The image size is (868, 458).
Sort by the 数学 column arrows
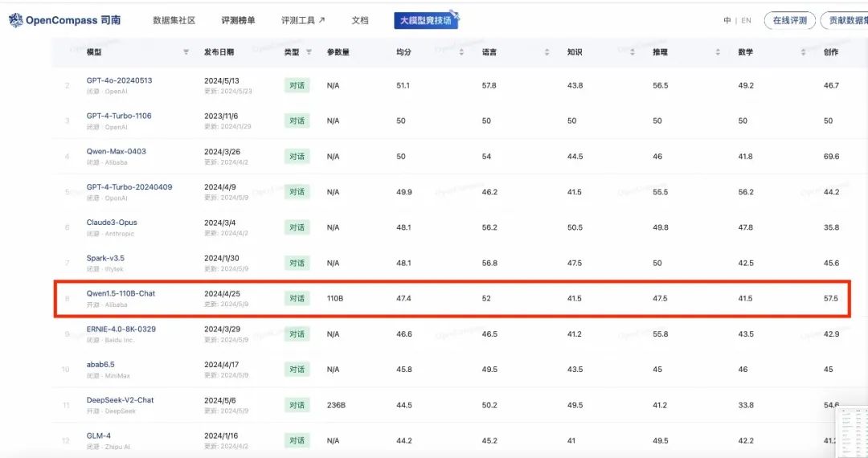click(x=803, y=52)
